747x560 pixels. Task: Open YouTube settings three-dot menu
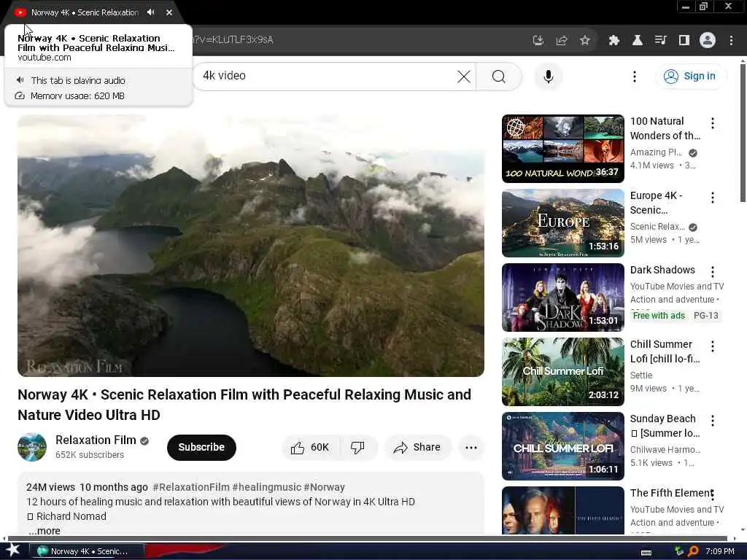tap(634, 76)
